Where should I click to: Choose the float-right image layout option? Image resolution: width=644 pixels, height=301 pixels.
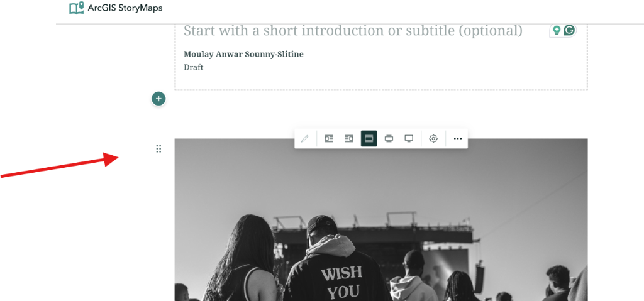348,138
